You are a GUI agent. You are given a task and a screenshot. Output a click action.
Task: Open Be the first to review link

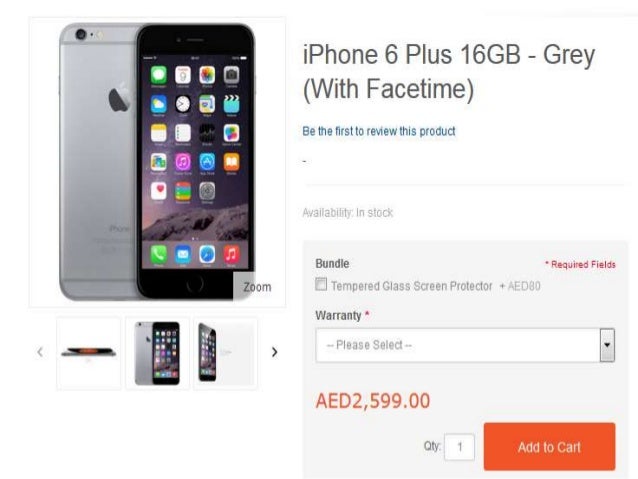point(379,131)
